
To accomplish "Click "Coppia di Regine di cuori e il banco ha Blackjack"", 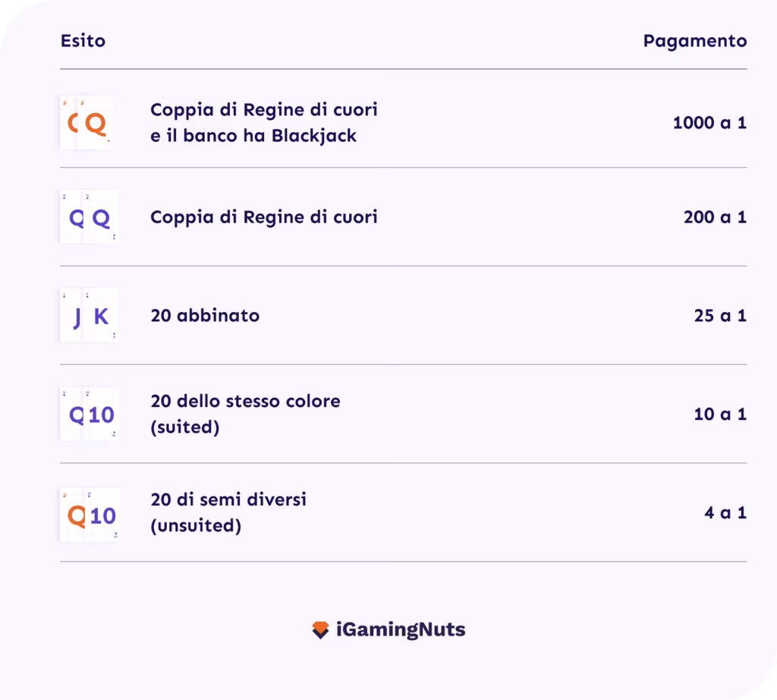I will point(263,122).
